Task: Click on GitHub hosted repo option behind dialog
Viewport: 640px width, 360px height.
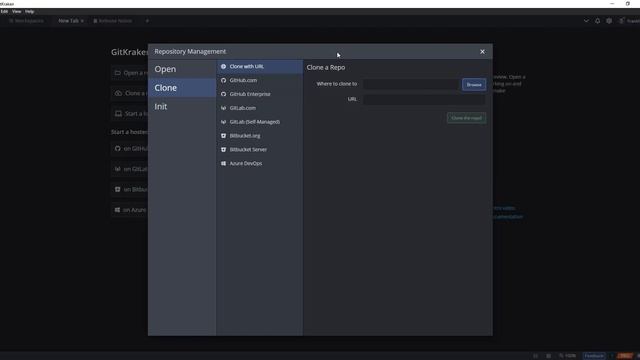Action: tap(130, 149)
